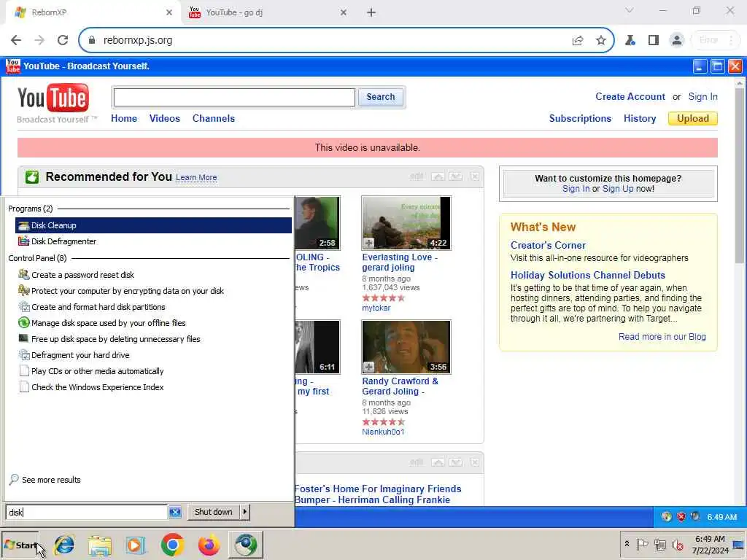Open Chrome tab search chevron
747x560 pixels.
tap(629, 10)
